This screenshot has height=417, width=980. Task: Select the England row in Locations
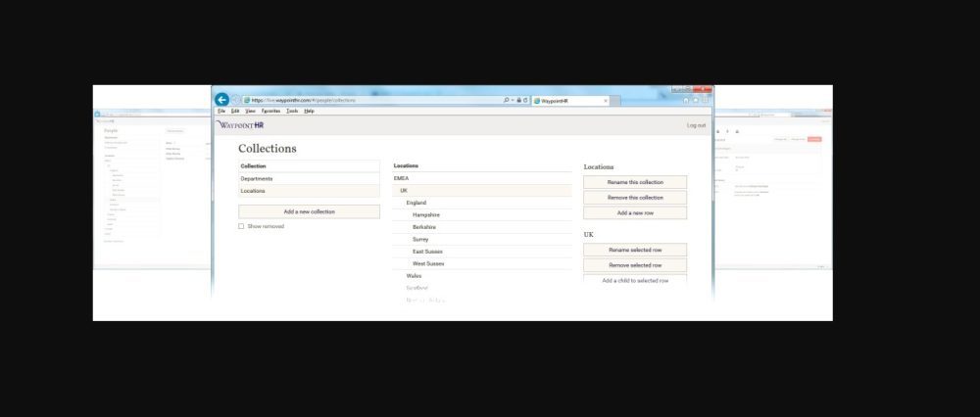(x=416, y=203)
